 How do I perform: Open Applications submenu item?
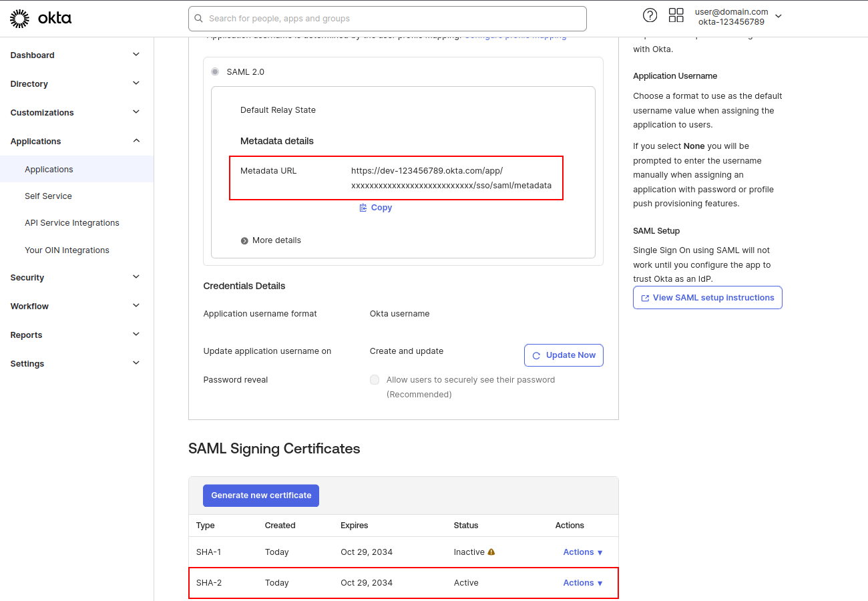77,169
